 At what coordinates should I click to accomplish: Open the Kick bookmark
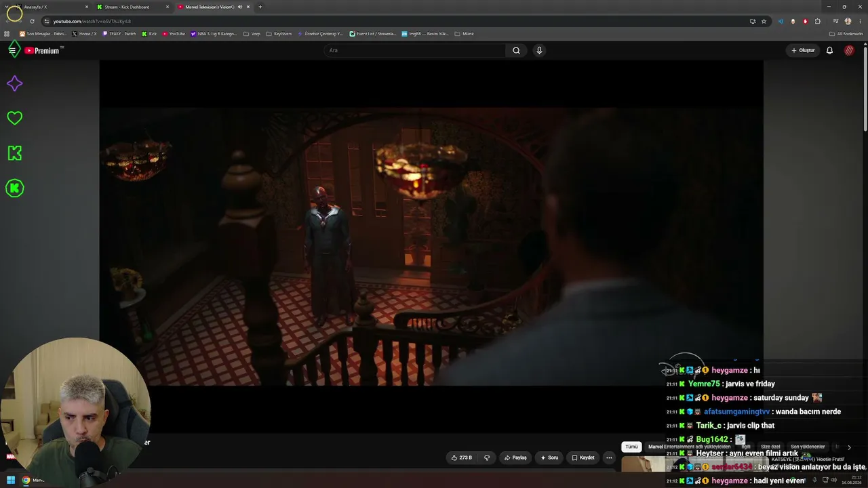[x=149, y=34]
